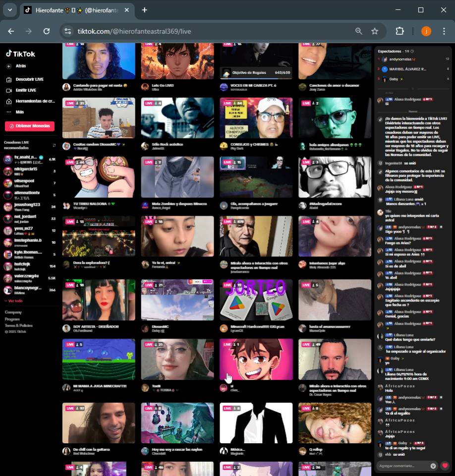
Task: Expand the Chrome tab search dropdown
Action: pyautogui.click(x=9, y=10)
